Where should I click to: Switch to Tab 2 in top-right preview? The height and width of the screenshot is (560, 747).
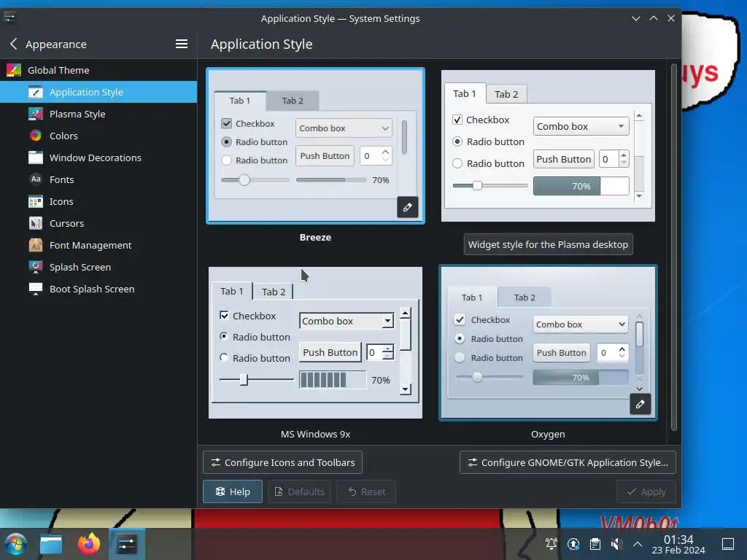(506, 94)
